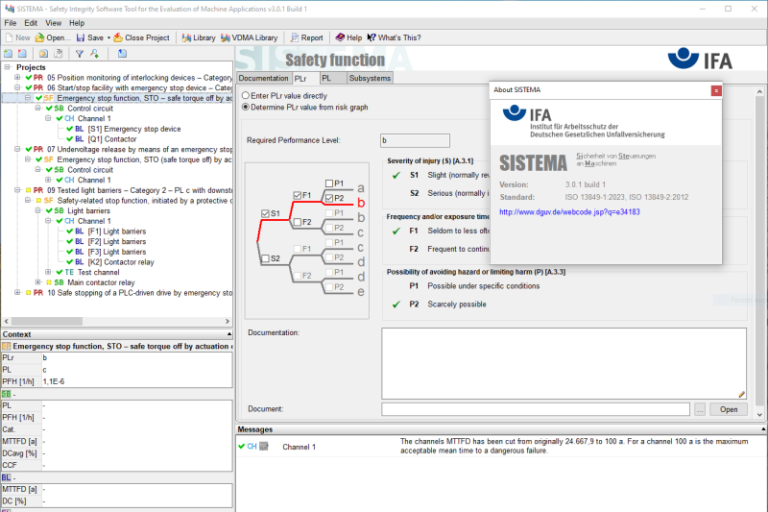This screenshot has height=512, width=768.
Task: Click the IFA logo in About SISTEMA dialog
Action: pyautogui.click(x=527, y=114)
